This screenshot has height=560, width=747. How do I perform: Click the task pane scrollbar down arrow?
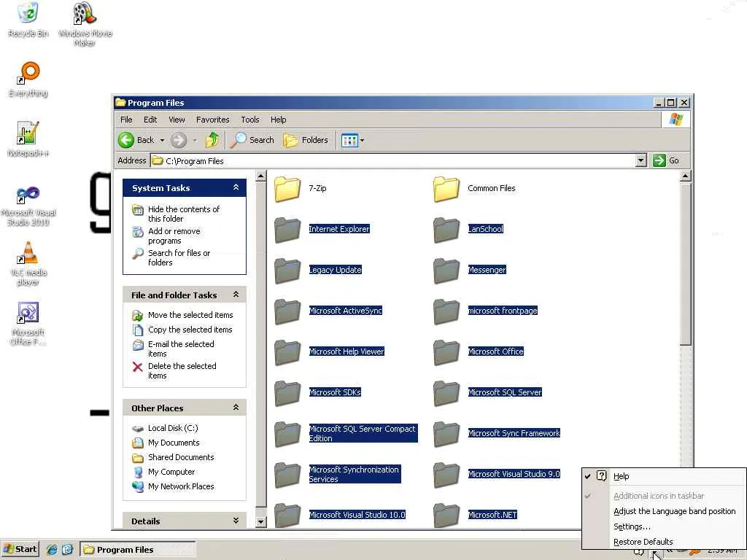click(x=260, y=522)
